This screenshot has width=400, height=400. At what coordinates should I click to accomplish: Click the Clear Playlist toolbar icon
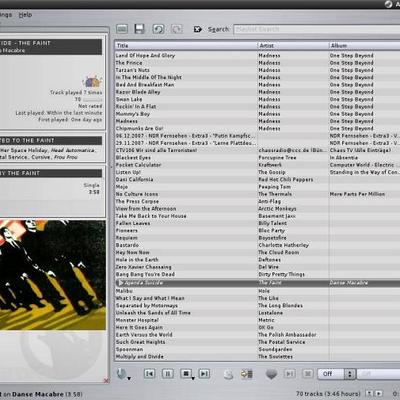pyautogui.click(x=122, y=29)
